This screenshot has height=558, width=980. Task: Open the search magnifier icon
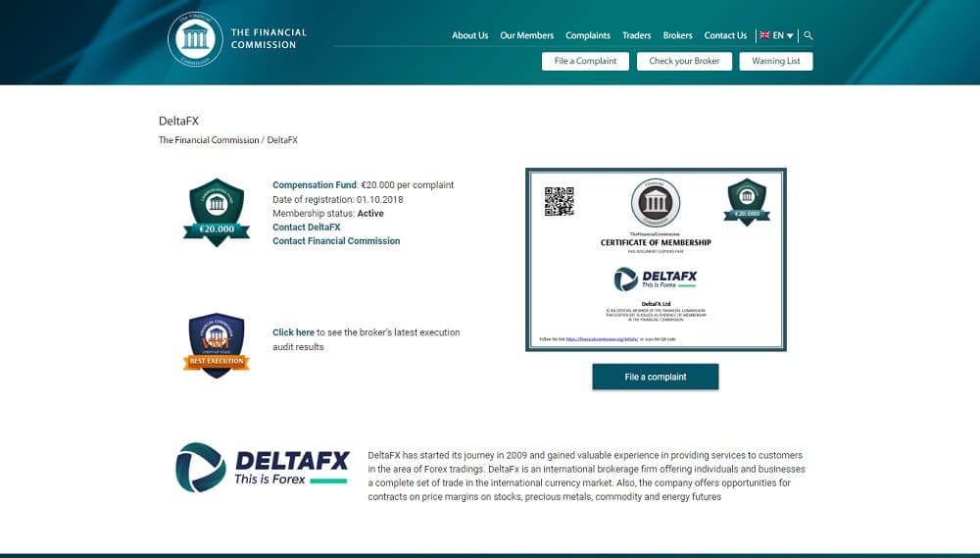tap(808, 35)
